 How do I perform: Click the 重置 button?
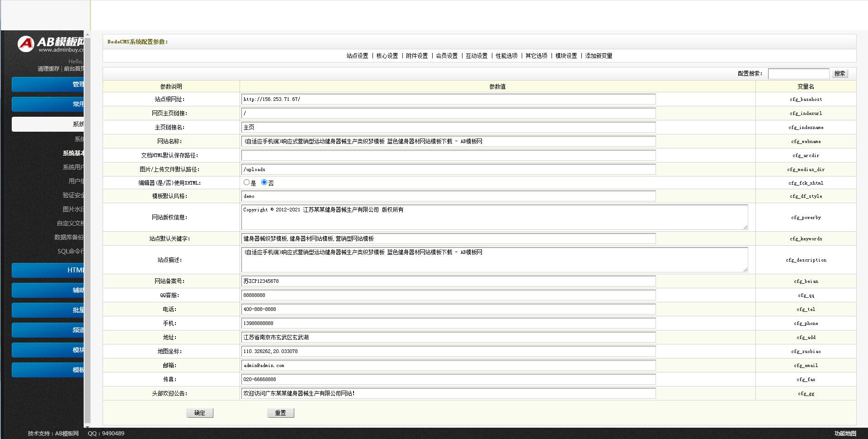click(x=280, y=413)
